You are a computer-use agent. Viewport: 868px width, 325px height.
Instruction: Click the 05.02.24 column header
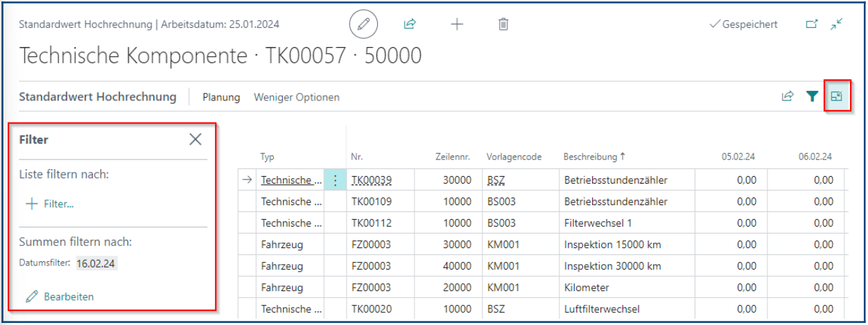point(738,157)
